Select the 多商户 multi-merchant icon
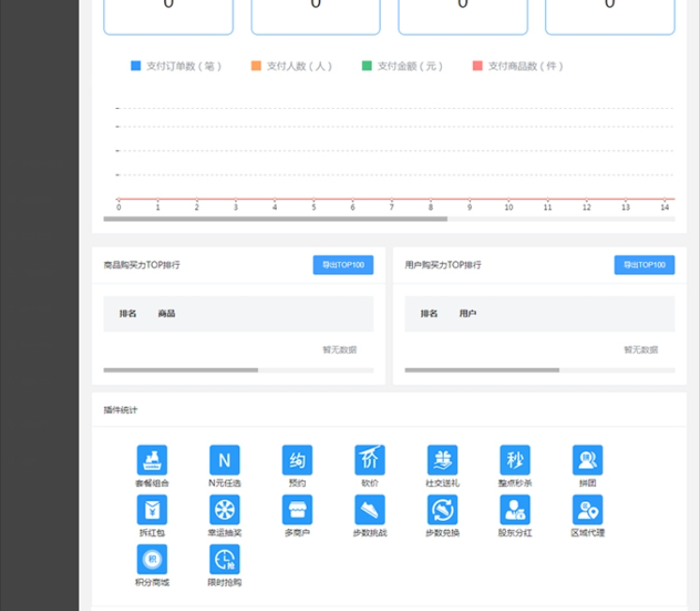Screen dimensions: 700x611 coord(297,510)
